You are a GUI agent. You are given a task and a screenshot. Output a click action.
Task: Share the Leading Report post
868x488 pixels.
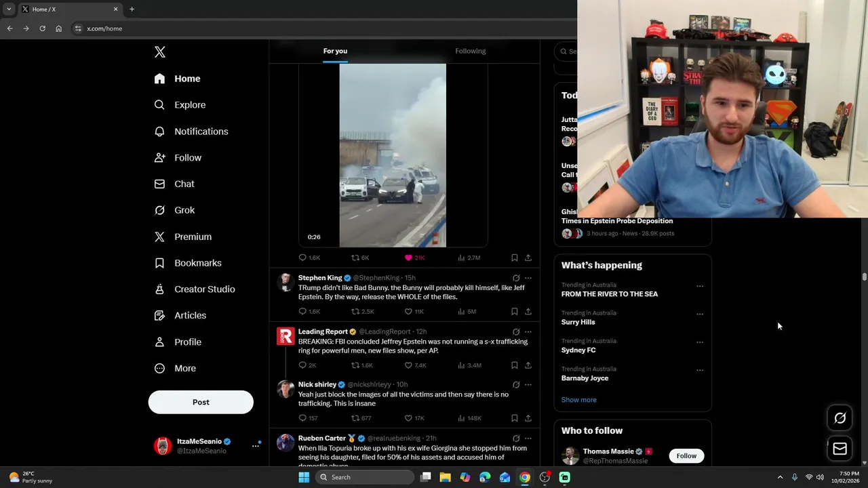528,365
